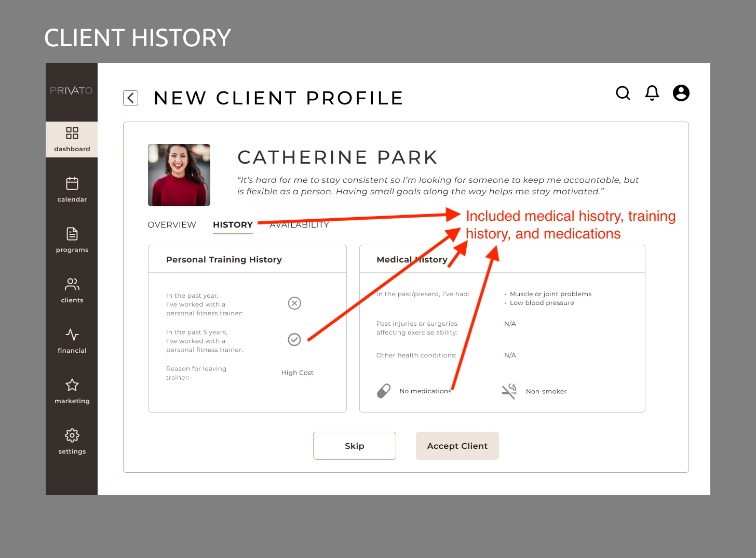
Task: Open the notifications bell
Action: point(652,93)
